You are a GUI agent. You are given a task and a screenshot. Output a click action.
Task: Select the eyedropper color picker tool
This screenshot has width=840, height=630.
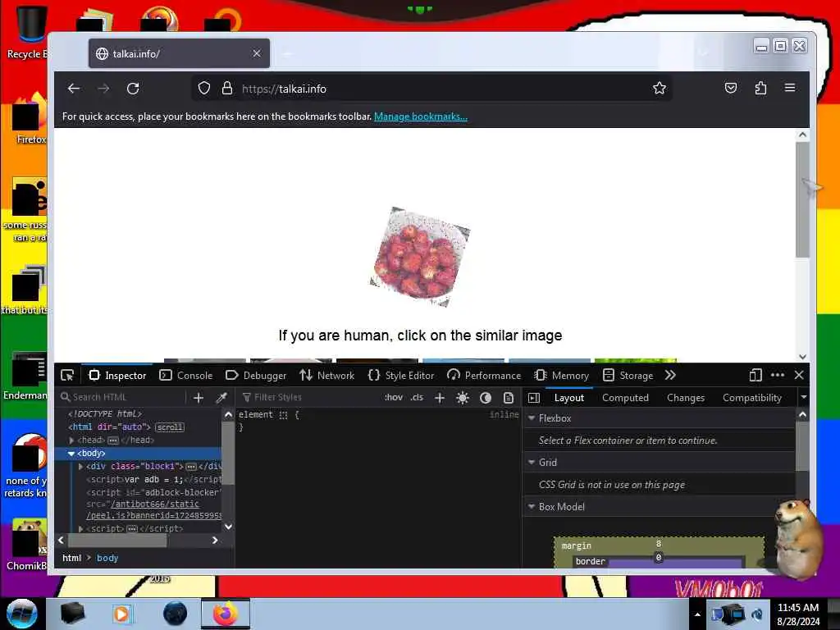[x=221, y=398]
